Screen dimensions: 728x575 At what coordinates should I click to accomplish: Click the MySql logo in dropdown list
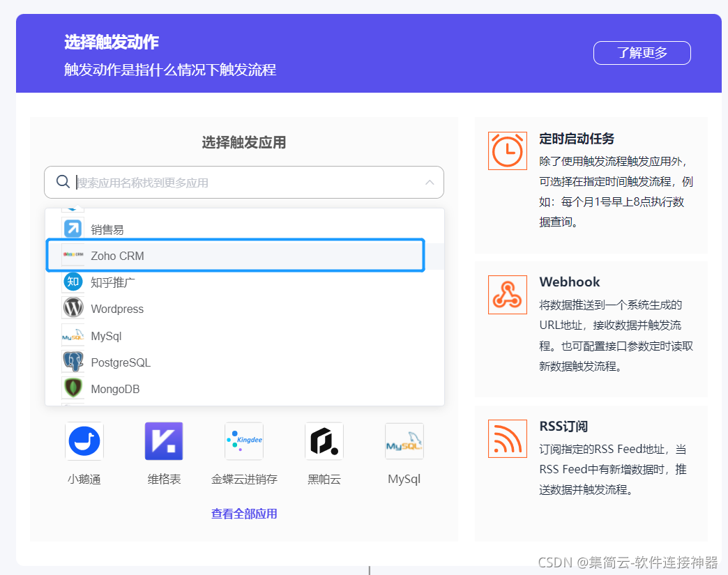click(73, 335)
